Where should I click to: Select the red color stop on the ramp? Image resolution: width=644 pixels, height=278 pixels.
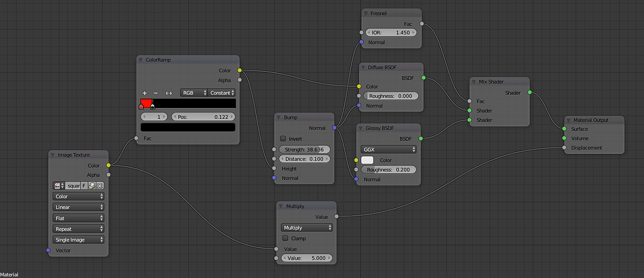[x=141, y=106]
